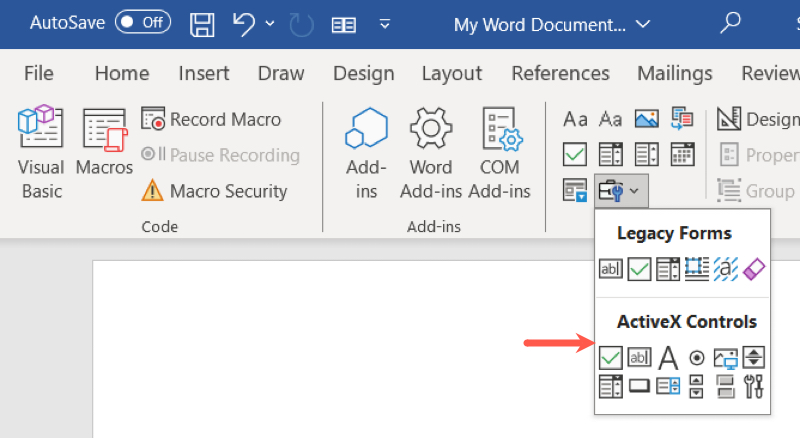Collapse the Legacy Tools dropdown
Screen dimensions: 800x438
pos(621,191)
